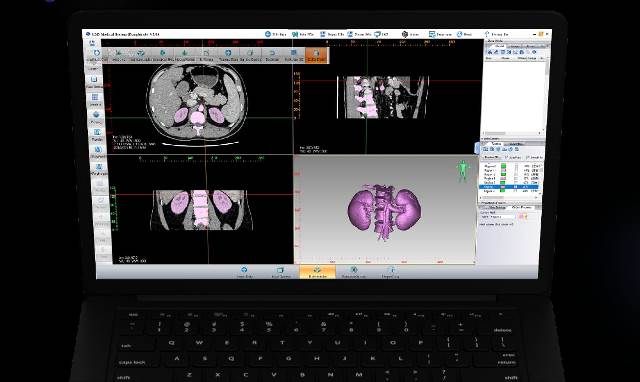Toggle the first checkbox above the region list
Image resolution: width=640 pixels, height=382 pixels.
[507, 157]
